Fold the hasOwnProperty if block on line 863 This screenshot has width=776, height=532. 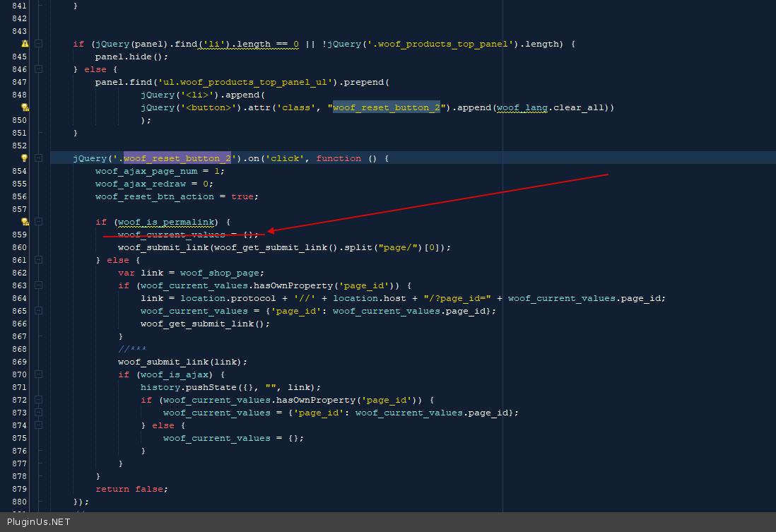[x=39, y=285]
